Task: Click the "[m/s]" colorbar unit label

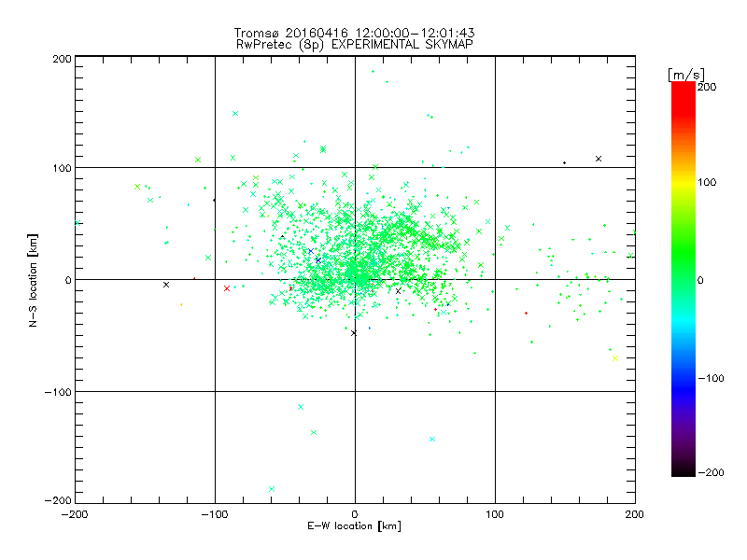Action: pyautogui.click(x=685, y=75)
